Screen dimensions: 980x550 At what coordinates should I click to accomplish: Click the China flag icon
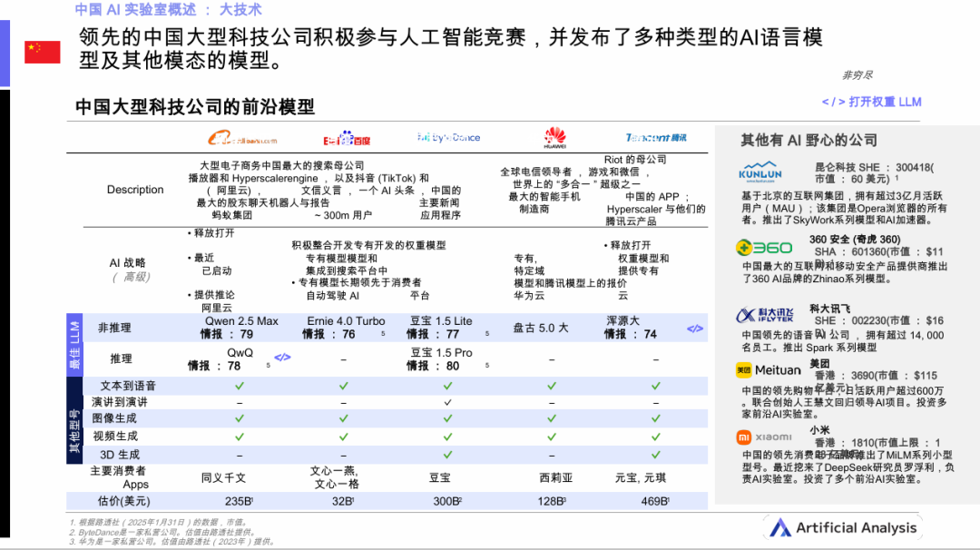(43, 52)
